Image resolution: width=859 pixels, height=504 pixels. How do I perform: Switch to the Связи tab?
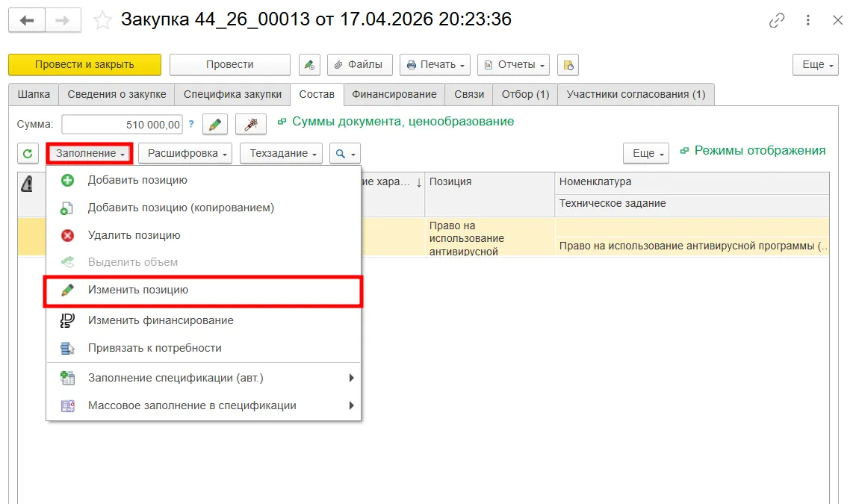469,94
